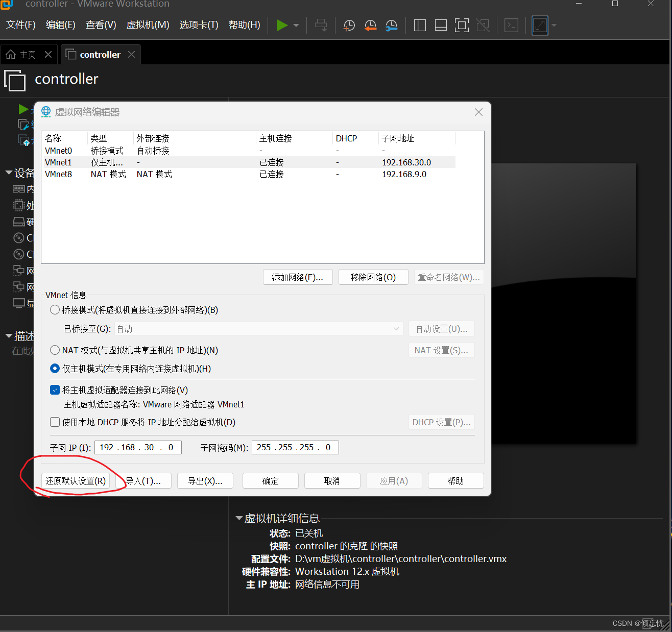The height and width of the screenshot is (632, 672).
Task: Click 导入(T)... button
Action: [143, 481]
